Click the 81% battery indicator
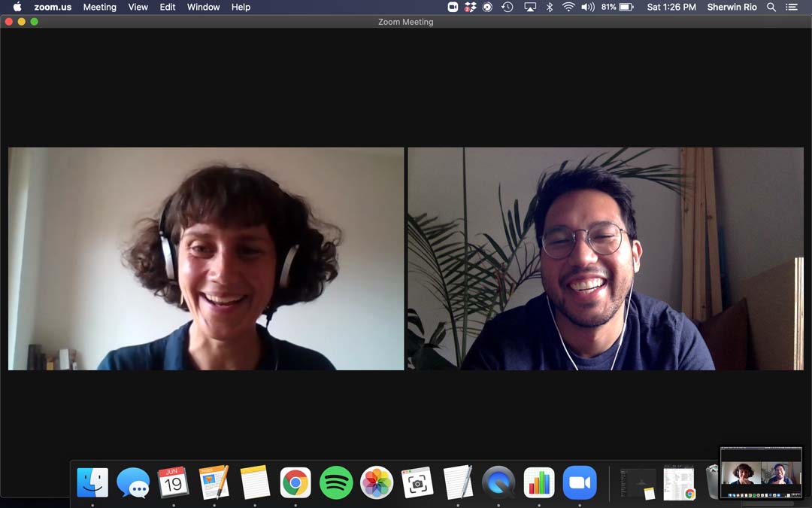The height and width of the screenshot is (508, 812). pos(617,7)
